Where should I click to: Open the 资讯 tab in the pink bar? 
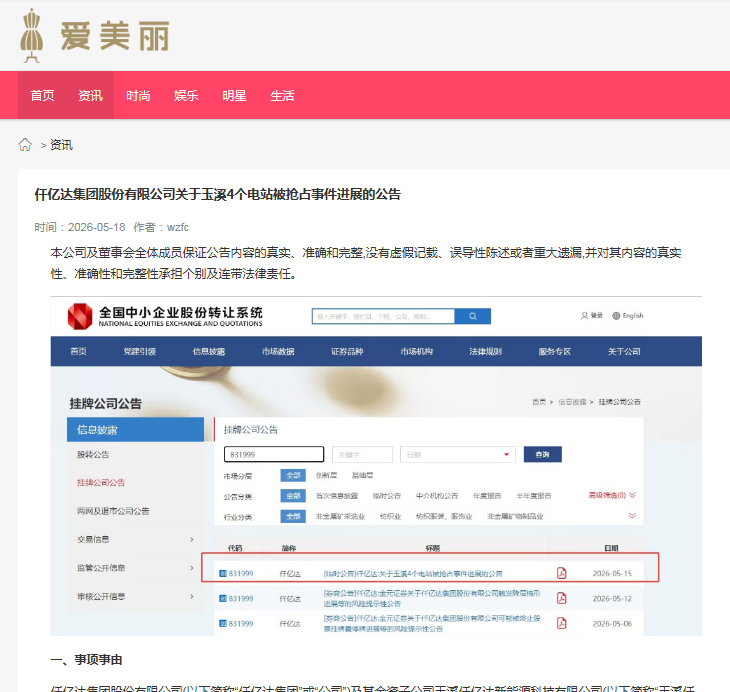pyautogui.click(x=90, y=95)
